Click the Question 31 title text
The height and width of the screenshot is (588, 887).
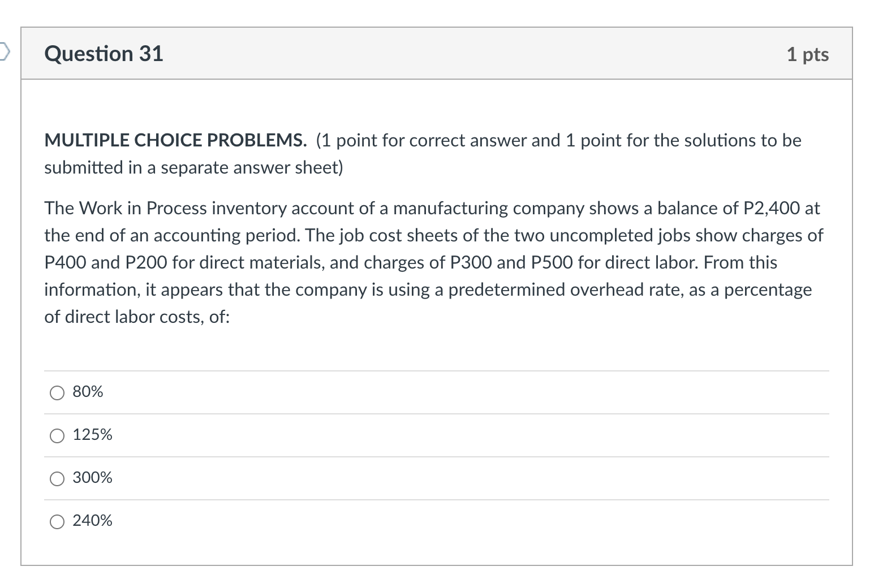(x=105, y=53)
